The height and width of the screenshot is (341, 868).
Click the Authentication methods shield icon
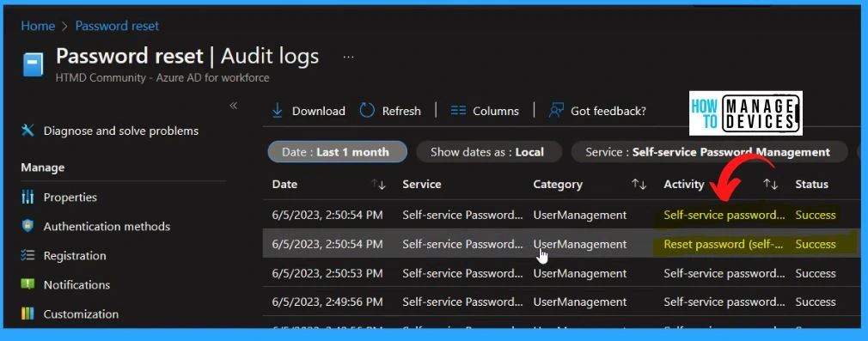tap(28, 226)
